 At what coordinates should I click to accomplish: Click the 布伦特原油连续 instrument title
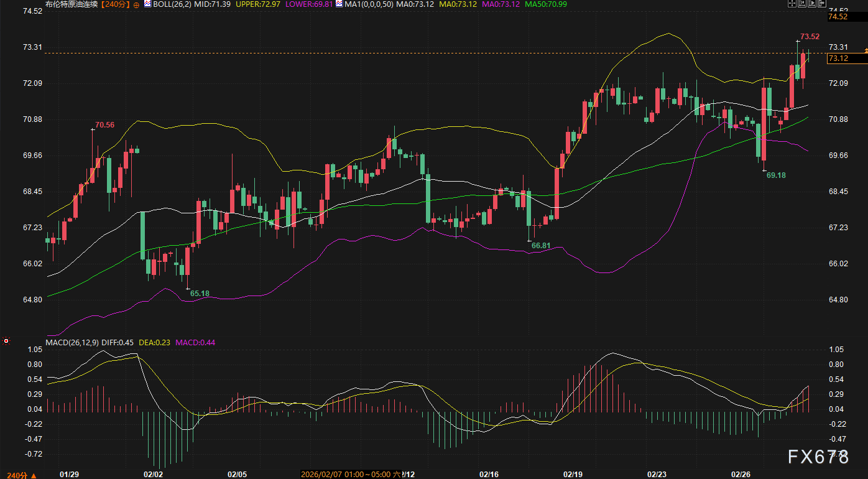tap(70, 4)
